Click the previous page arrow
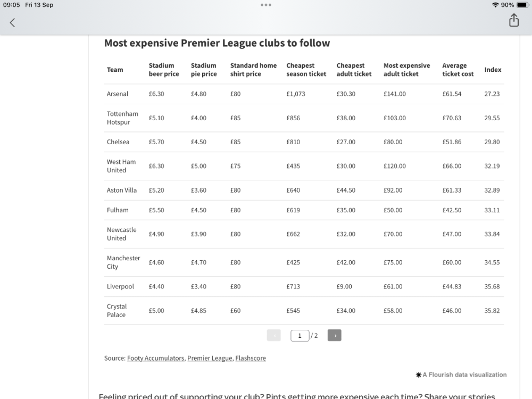The height and width of the screenshot is (399, 532). coord(273,335)
